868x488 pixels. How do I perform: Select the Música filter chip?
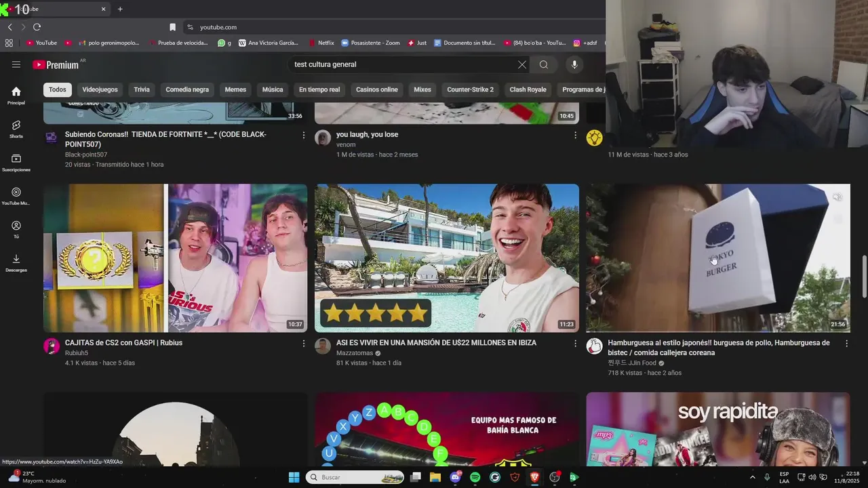tap(273, 89)
